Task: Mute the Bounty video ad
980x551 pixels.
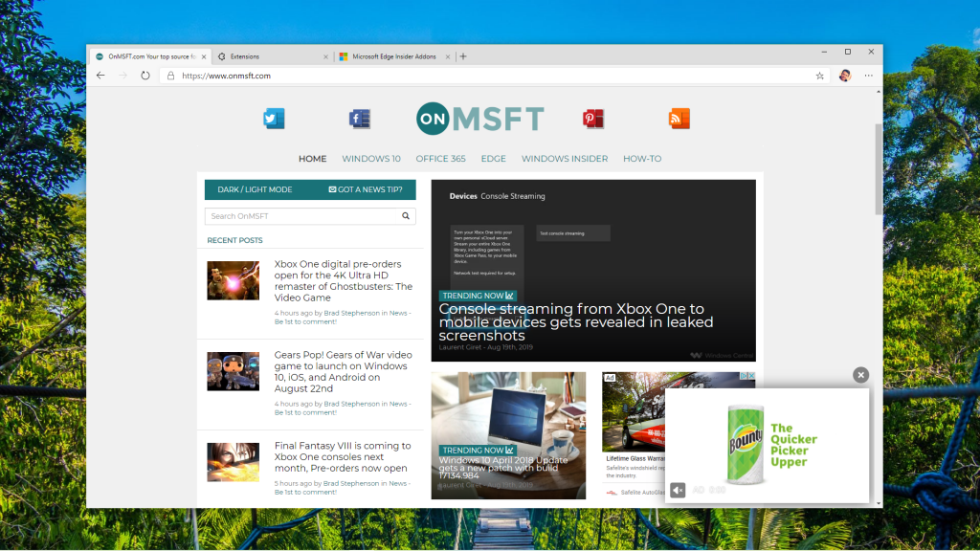Action: click(678, 490)
